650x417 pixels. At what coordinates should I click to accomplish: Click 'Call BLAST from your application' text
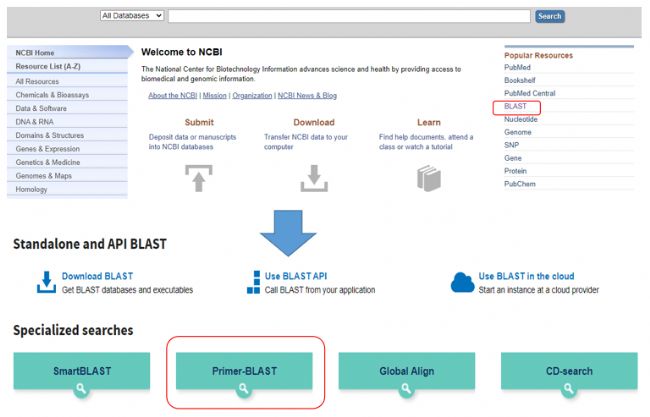coord(320,290)
